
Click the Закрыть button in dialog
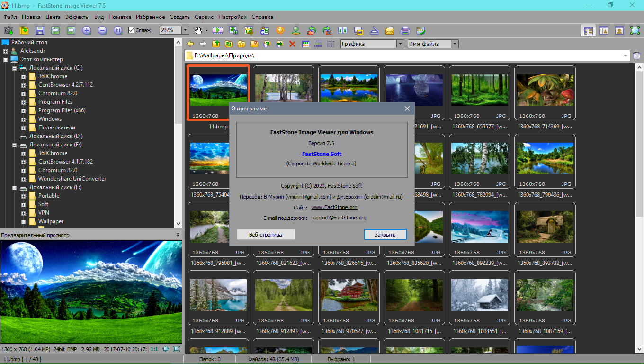385,234
